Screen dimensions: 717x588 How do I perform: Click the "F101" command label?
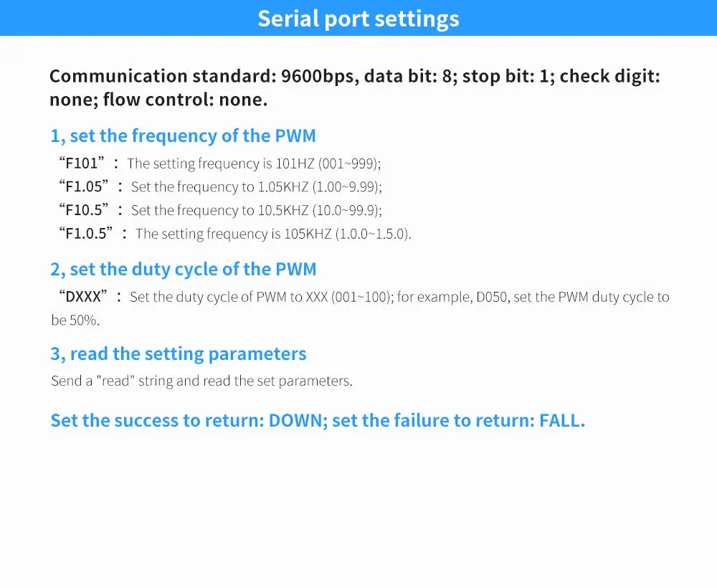pyautogui.click(x=81, y=163)
